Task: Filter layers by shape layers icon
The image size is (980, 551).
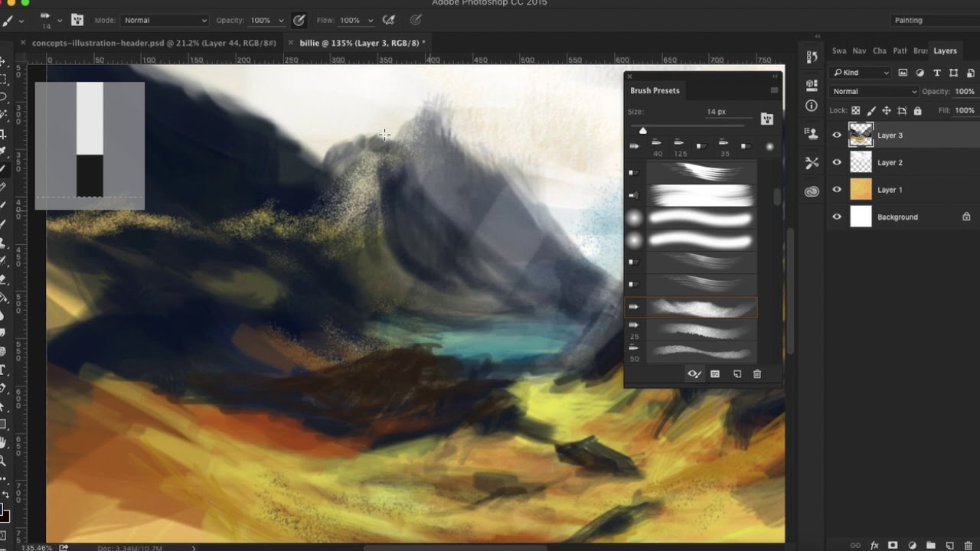Action: point(953,73)
